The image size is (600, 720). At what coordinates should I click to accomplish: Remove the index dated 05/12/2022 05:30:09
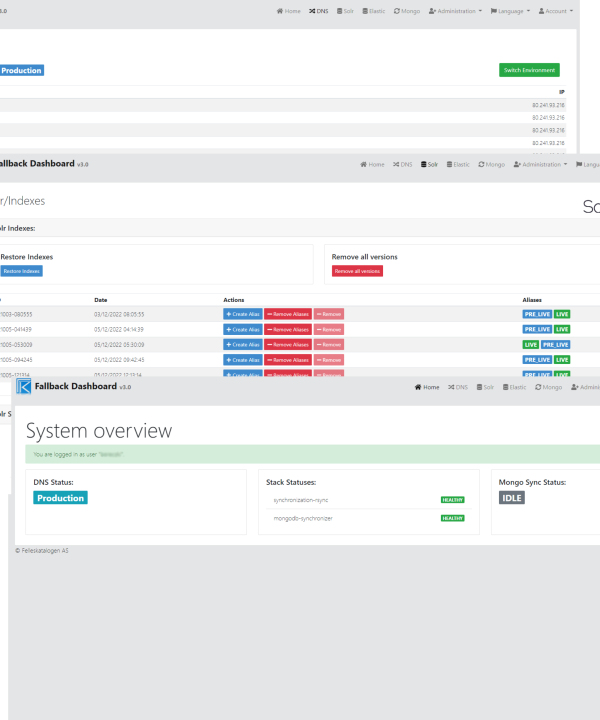[329, 344]
